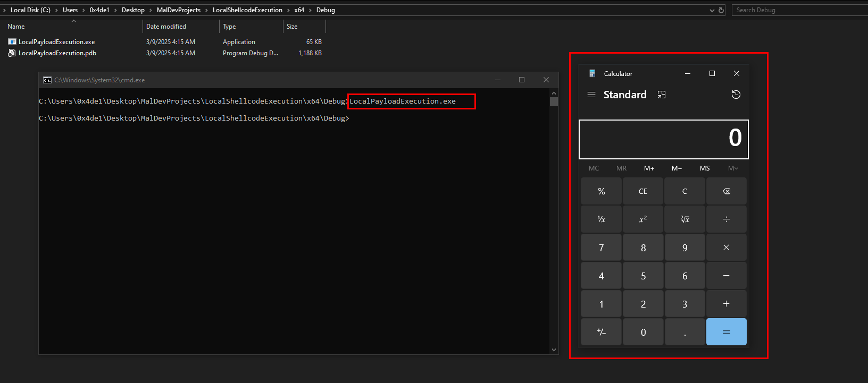Click the backspace key in Calculator

727,191
